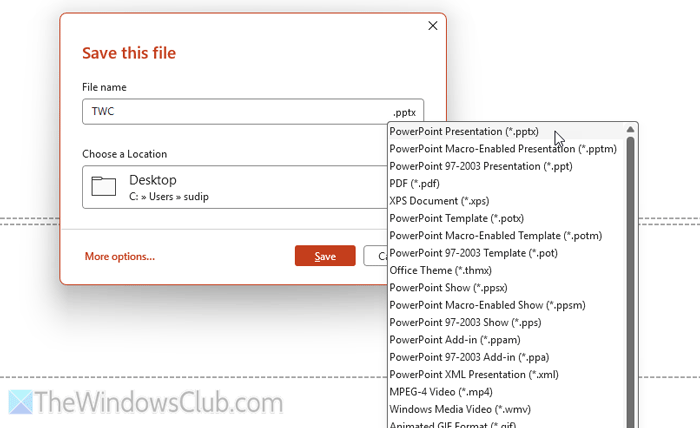Click the Desktop folder icon

(x=104, y=186)
